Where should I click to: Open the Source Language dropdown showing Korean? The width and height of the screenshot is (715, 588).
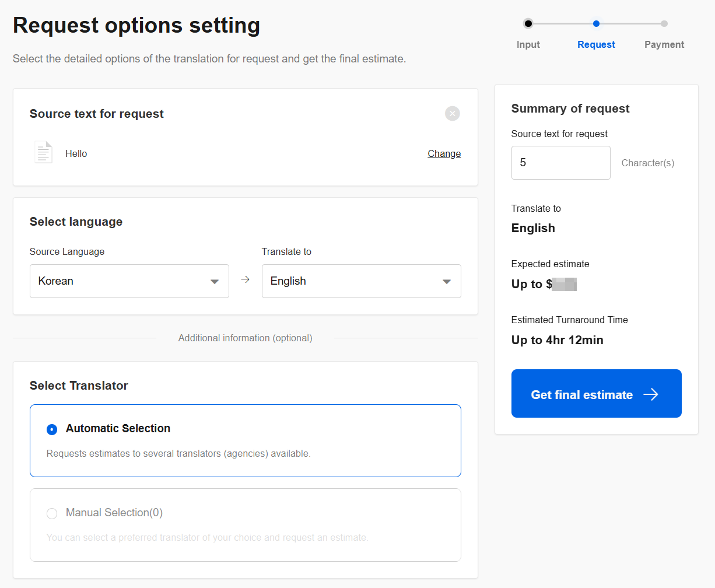[129, 281]
